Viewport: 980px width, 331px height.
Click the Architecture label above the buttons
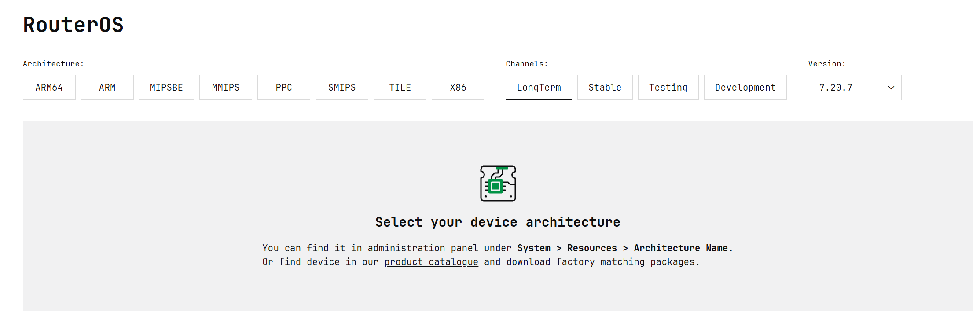pos(53,64)
